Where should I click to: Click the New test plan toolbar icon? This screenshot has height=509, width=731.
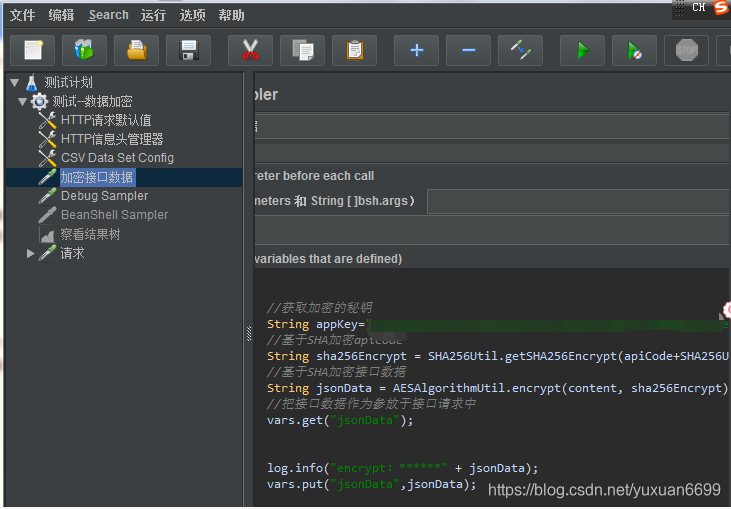[32, 50]
